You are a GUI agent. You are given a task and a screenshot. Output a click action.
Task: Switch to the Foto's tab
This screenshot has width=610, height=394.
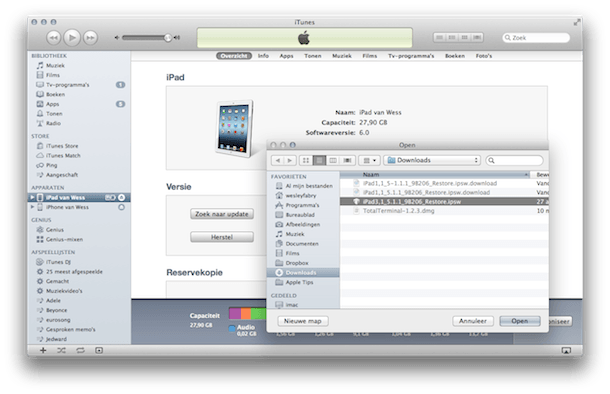tap(484, 56)
